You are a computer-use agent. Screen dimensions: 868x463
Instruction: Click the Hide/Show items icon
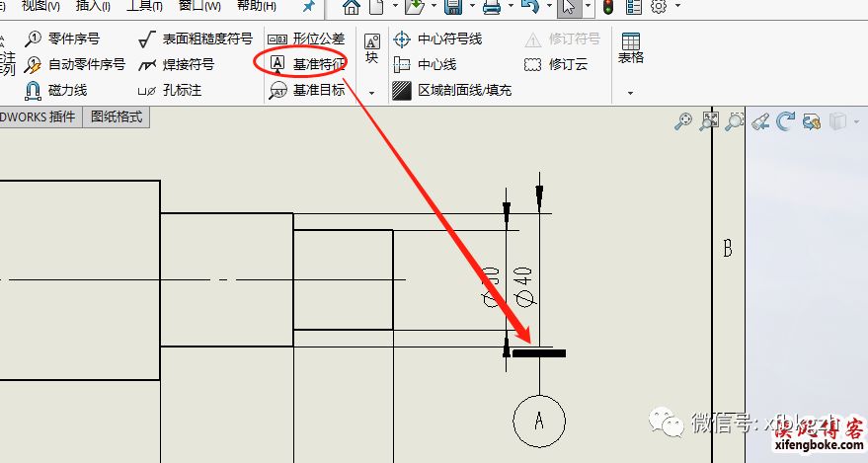click(x=811, y=121)
